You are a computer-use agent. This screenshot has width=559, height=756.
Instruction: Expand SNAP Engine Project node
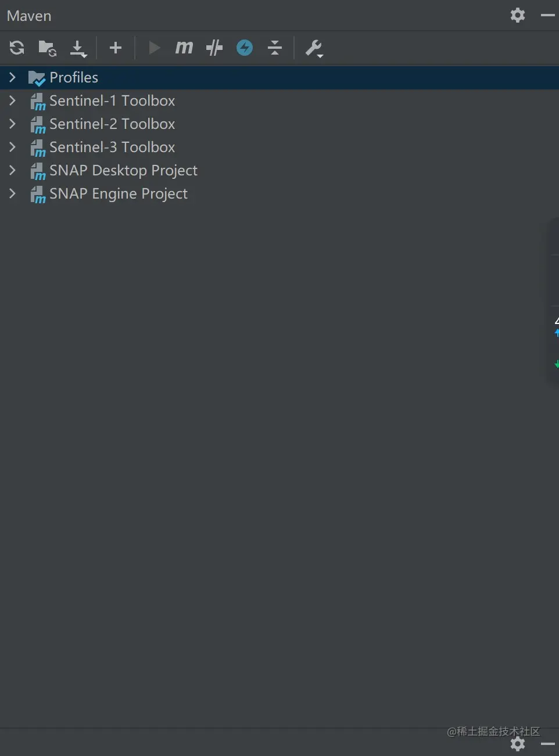coord(12,193)
